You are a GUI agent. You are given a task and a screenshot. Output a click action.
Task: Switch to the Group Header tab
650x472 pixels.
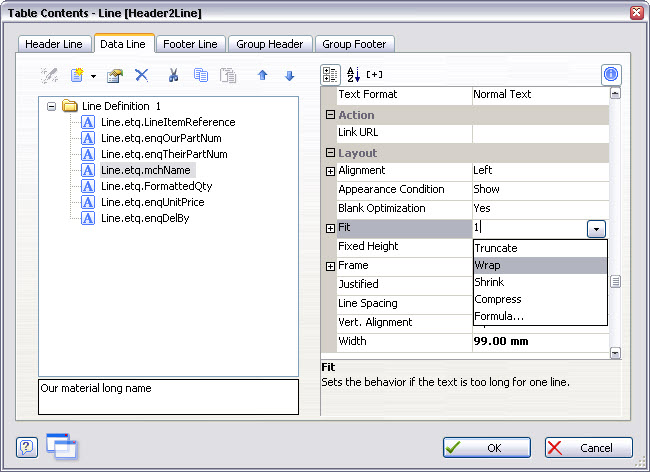click(x=269, y=44)
